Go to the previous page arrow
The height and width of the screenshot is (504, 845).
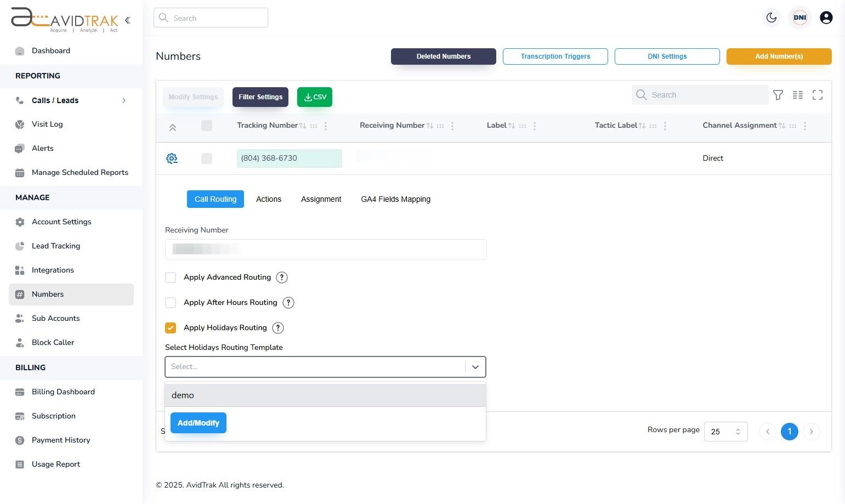[768, 432]
